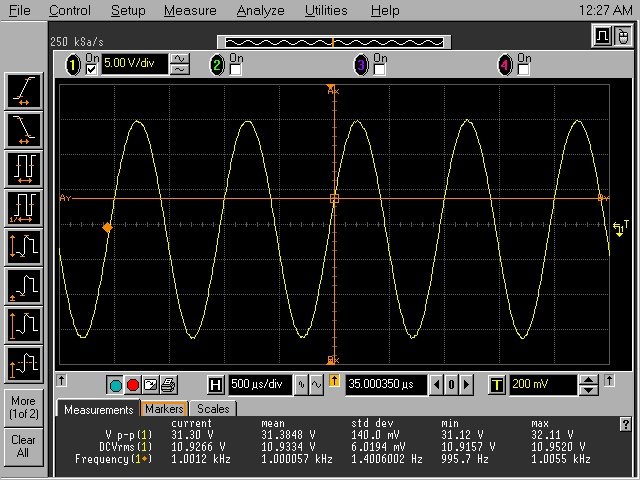Click the V p-p(1) measurement label
Screen dimensions: 640x480
point(129,435)
